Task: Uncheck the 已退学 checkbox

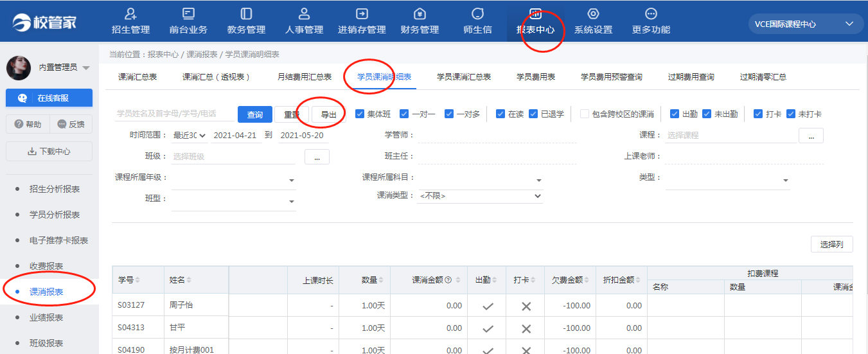Action: [533, 114]
